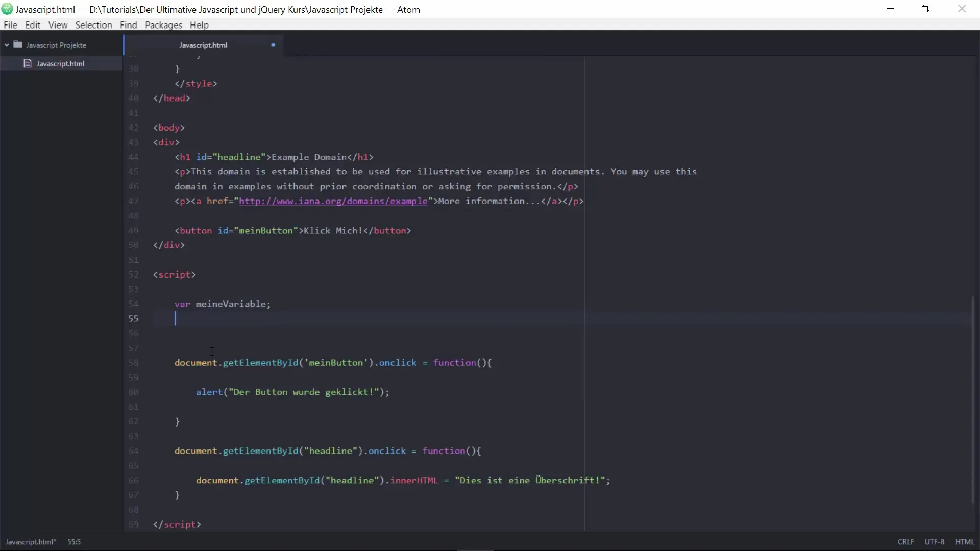Click on 'Klick Mich!' button text
Viewport: 980px width, 551px height.
pyautogui.click(x=333, y=231)
